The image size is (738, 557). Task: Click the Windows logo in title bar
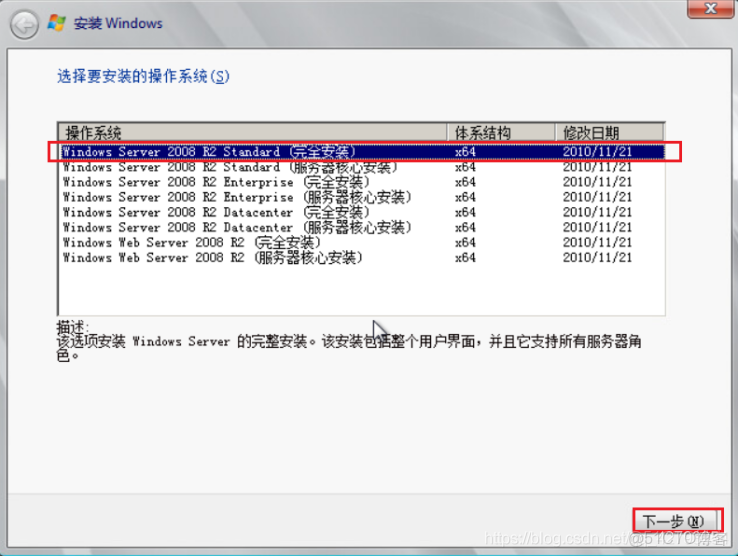(57, 23)
